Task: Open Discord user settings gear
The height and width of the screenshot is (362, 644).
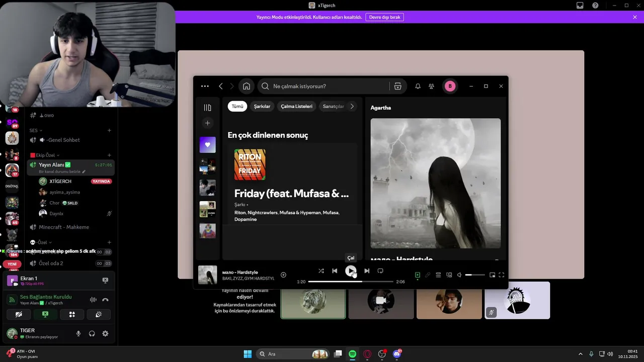Action: click(105, 333)
